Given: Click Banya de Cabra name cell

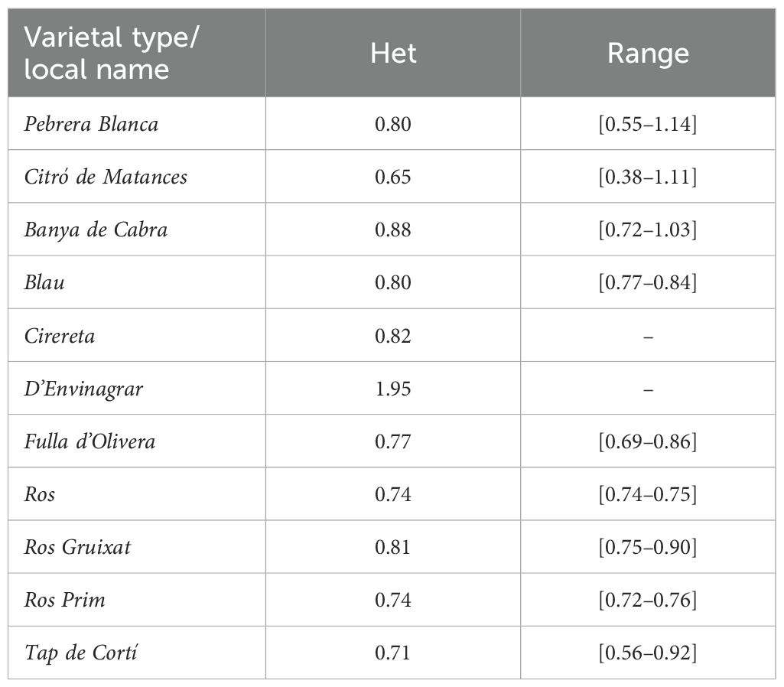Looking at the screenshot, I should tap(96, 230).
